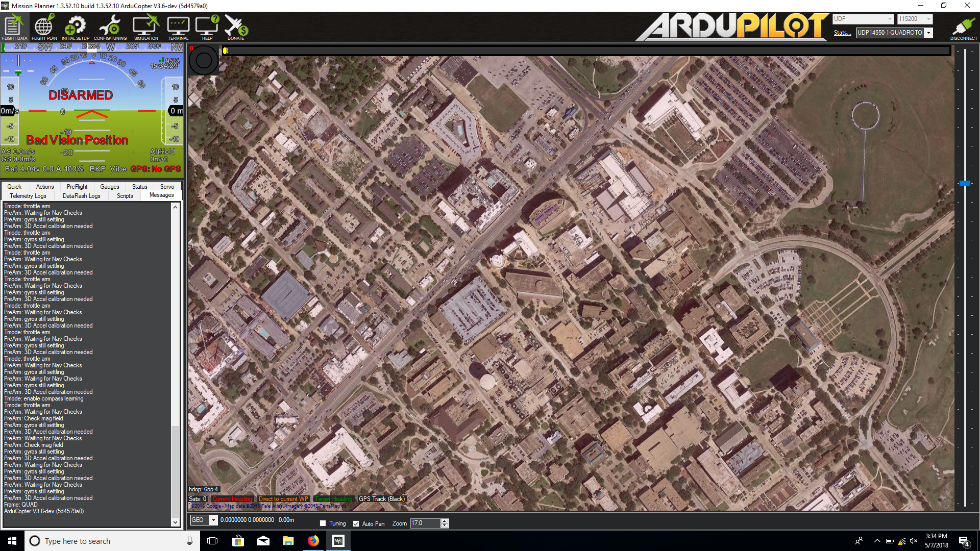The image size is (980, 551).
Task: Open the Flight Plan screen
Action: pyautogui.click(x=44, y=28)
